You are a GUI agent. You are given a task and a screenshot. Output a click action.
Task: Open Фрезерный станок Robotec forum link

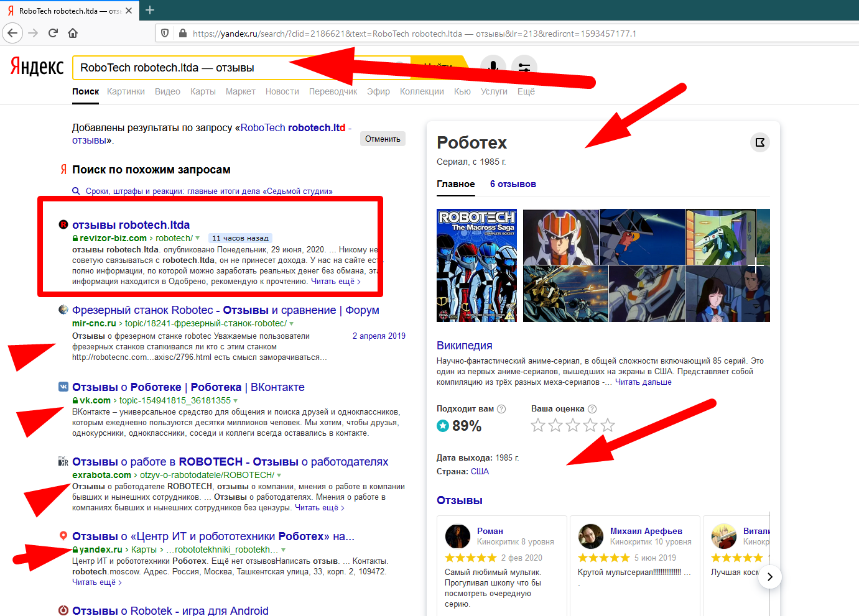(225, 310)
